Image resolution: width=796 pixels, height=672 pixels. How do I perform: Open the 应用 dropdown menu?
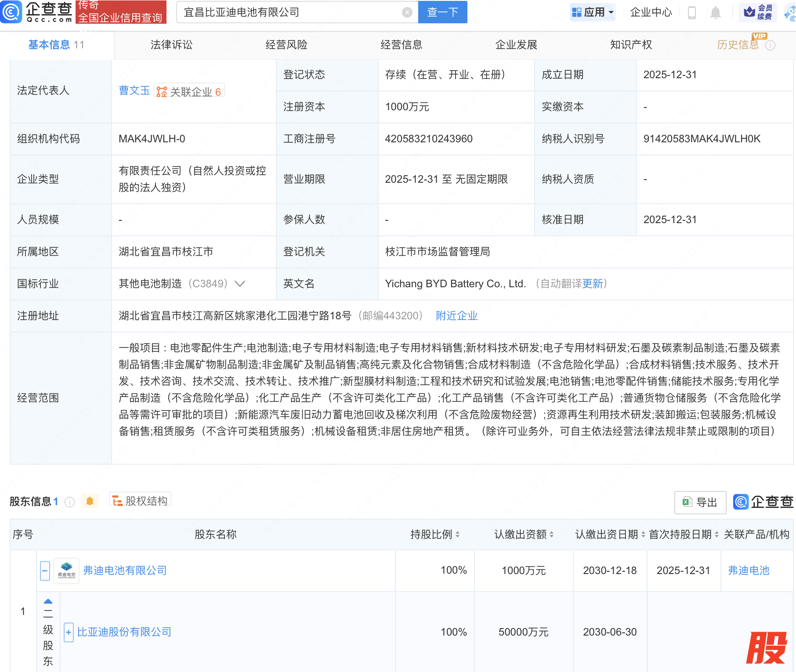[x=593, y=12]
